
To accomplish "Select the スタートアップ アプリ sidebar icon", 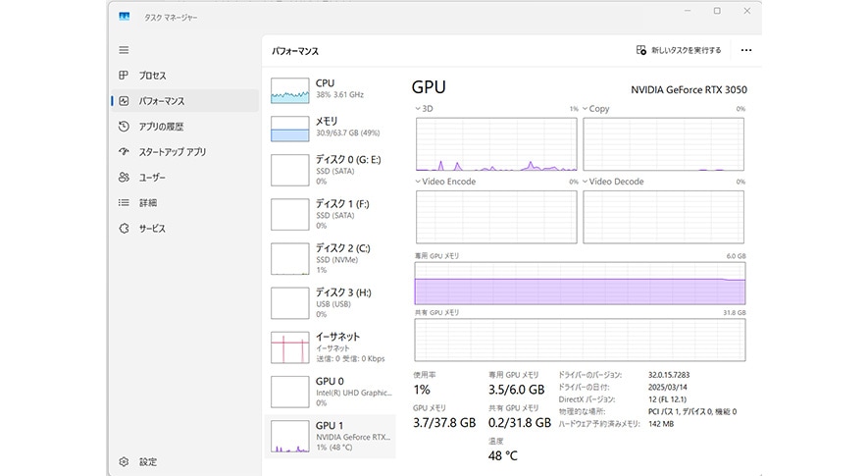I will point(124,152).
